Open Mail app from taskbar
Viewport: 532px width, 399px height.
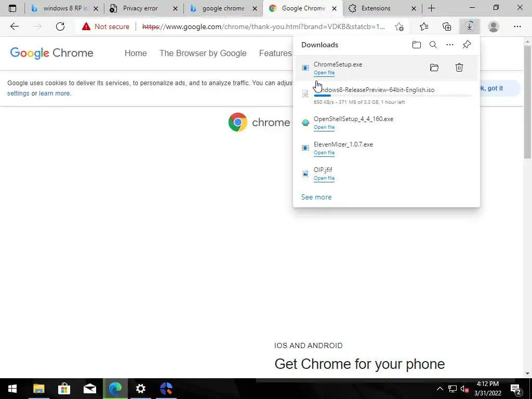pos(89,389)
